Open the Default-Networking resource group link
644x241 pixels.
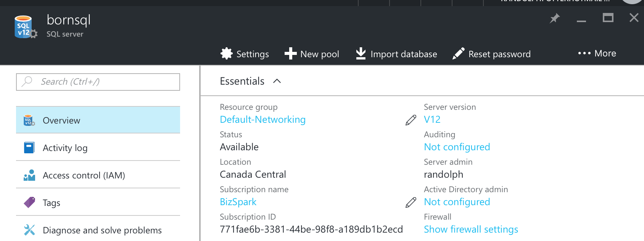262,119
